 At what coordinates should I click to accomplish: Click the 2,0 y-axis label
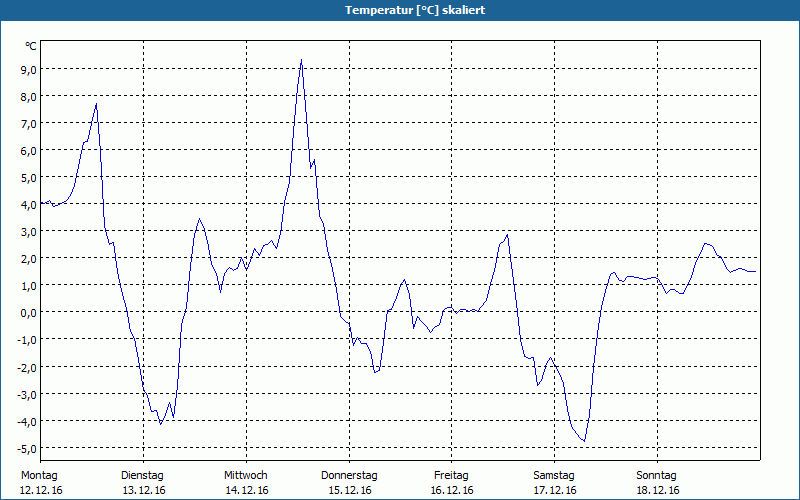pos(28,259)
